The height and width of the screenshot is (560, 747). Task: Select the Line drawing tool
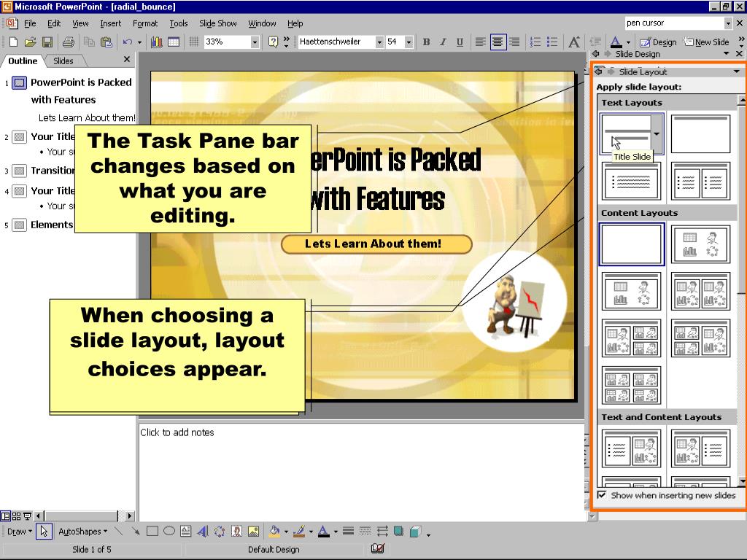[119, 531]
